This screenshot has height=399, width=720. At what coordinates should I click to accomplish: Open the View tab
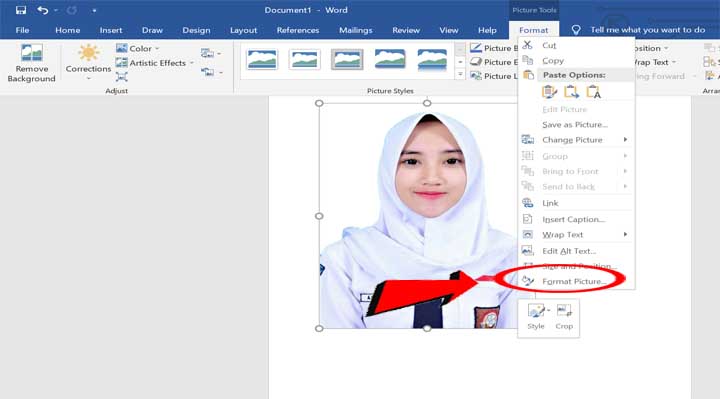point(449,30)
